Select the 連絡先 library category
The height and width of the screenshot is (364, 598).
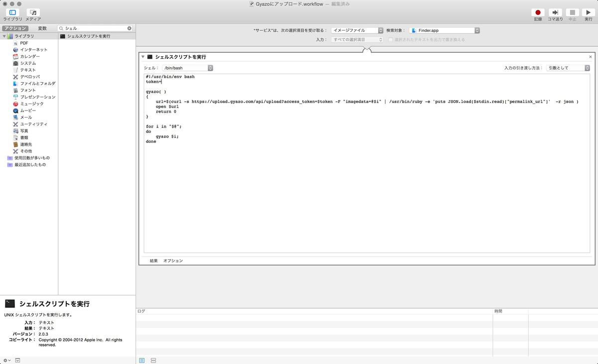tap(26, 144)
